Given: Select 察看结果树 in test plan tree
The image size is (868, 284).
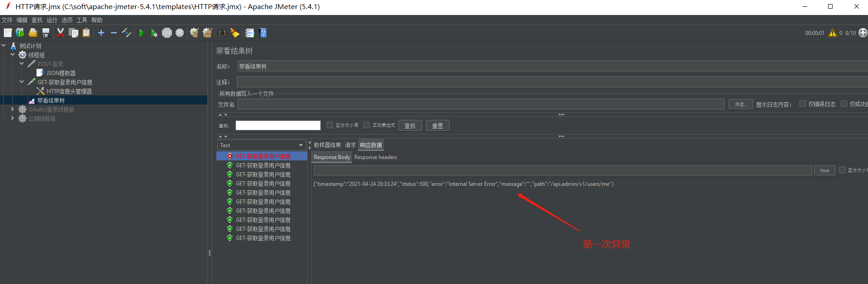Looking at the screenshot, I should (51, 100).
